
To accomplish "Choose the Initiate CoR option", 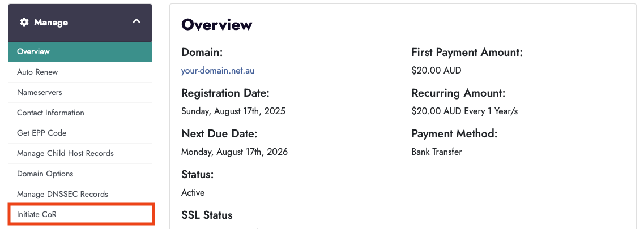I will coord(37,214).
